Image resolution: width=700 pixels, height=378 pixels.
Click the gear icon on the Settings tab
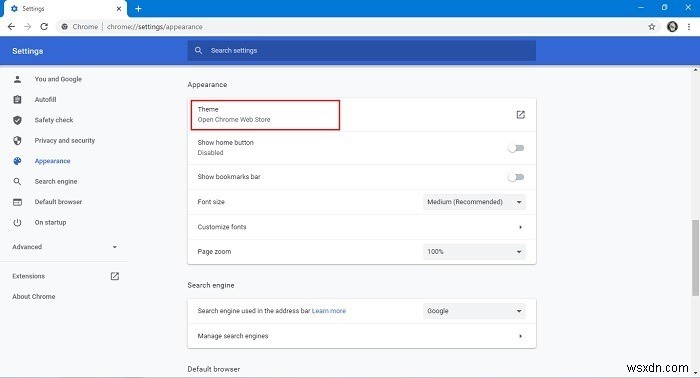pos(14,8)
